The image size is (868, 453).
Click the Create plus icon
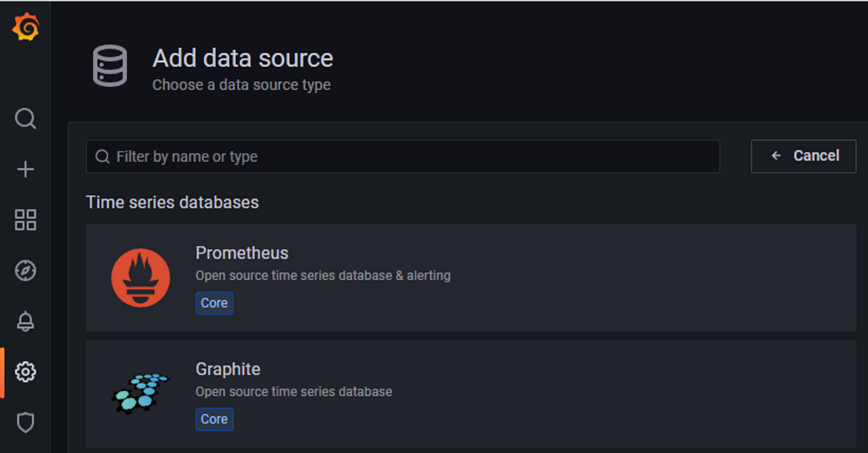pos(26,169)
